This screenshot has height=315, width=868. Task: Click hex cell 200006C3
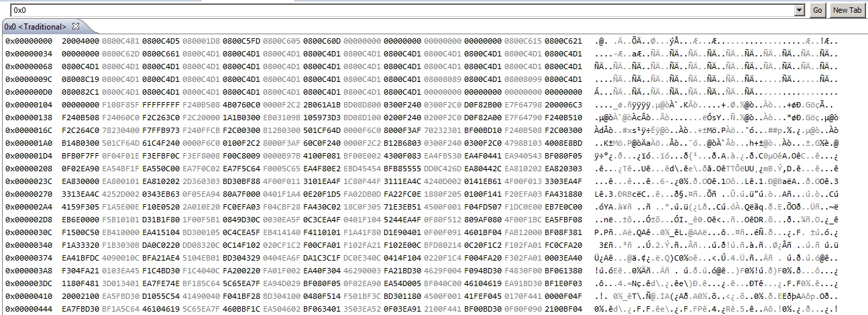coord(563,105)
